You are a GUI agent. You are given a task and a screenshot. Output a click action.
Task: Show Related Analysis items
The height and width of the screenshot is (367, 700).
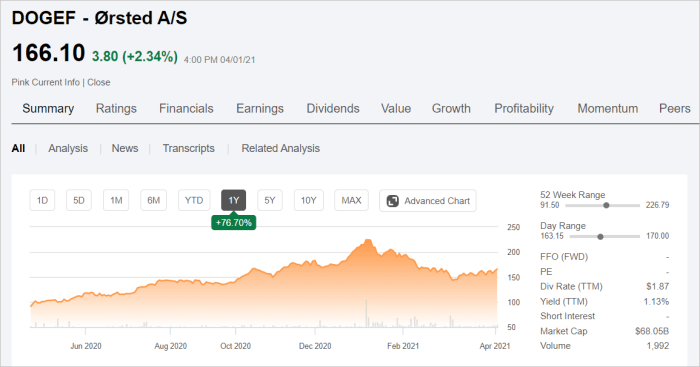coord(280,148)
